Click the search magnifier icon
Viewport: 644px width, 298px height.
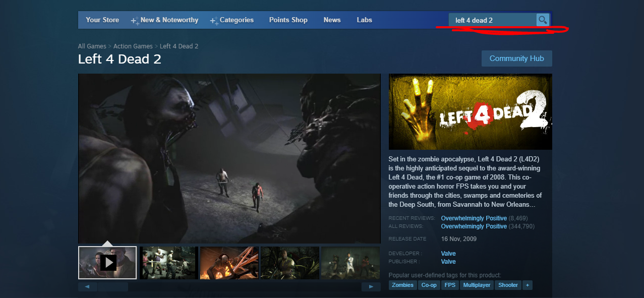pyautogui.click(x=543, y=20)
